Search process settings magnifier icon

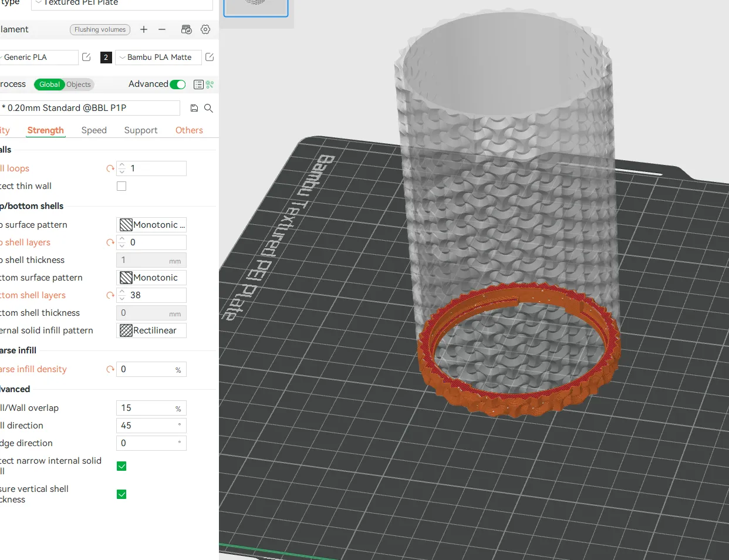coord(208,108)
